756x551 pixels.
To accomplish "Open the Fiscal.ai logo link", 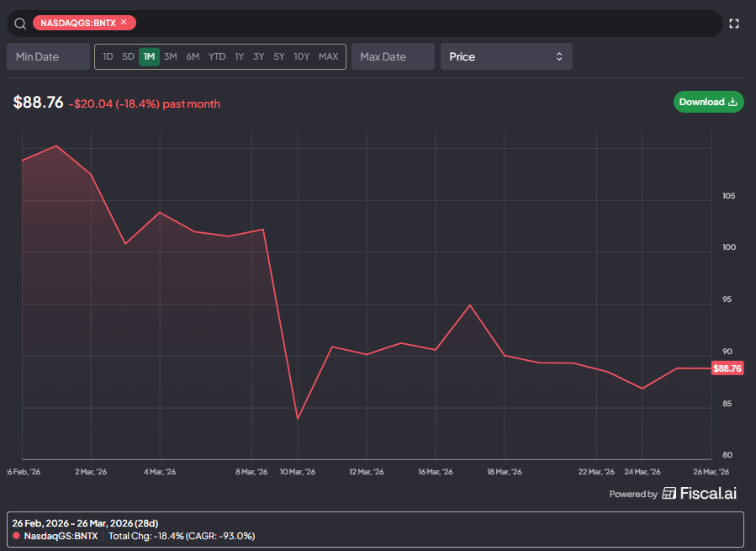I will [x=700, y=493].
